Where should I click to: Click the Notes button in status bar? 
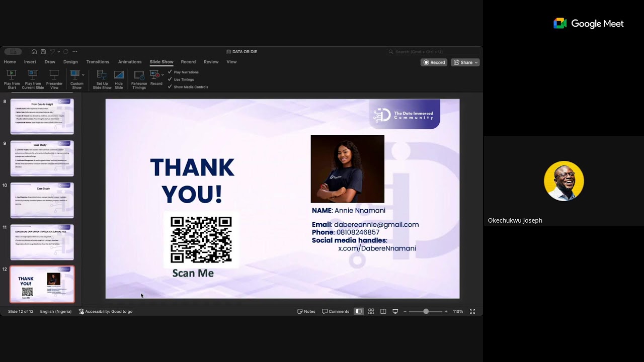pos(306,311)
